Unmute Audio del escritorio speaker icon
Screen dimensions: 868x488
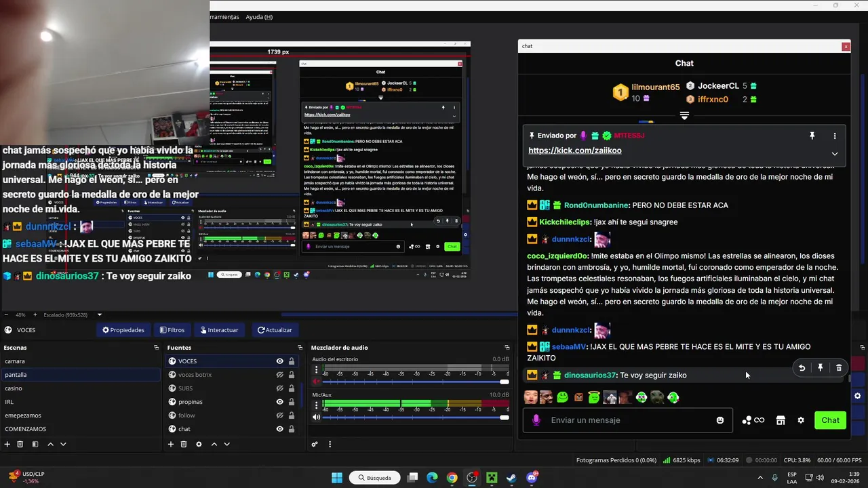(x=316, y=382)
